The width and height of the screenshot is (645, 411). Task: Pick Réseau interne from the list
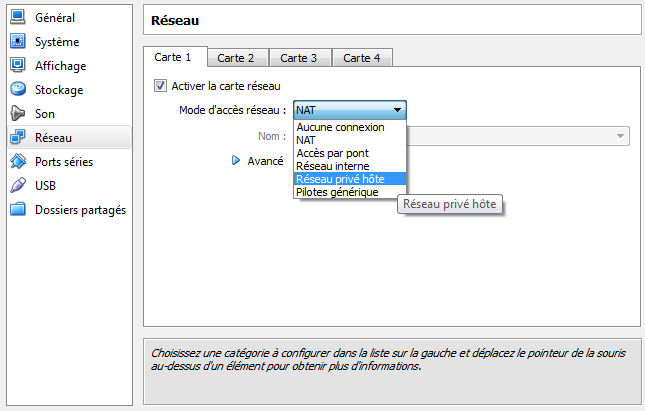(x=333, y=166)
